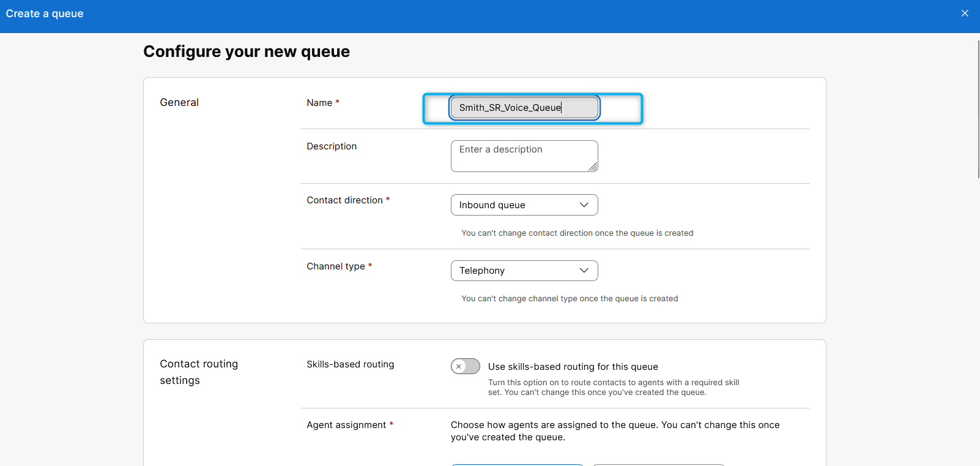Click 'Use skills-based routing for this queue' label
This screenshot has height=466, width=980.
tap(573, 367)
